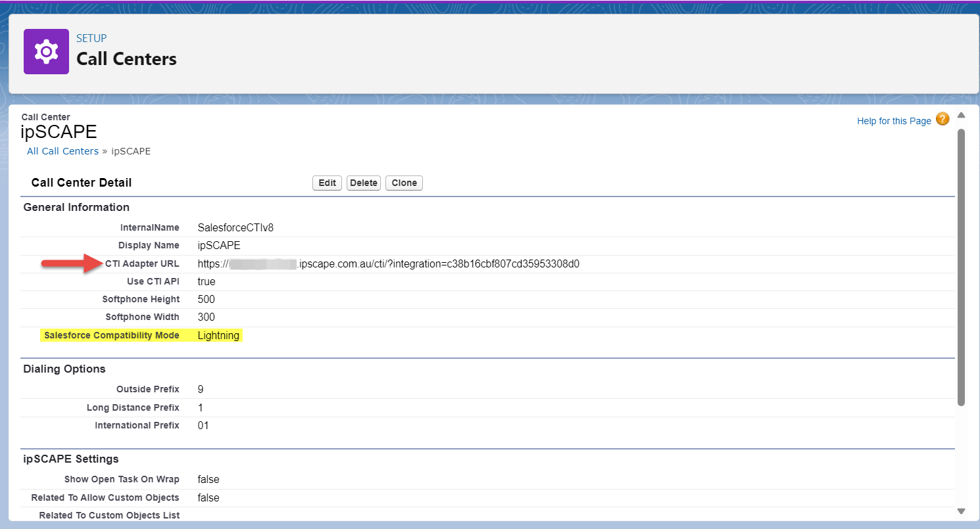Click the vertical scrollbar thumb
Screen dimensions: 980x529
(x=961, y=263)
